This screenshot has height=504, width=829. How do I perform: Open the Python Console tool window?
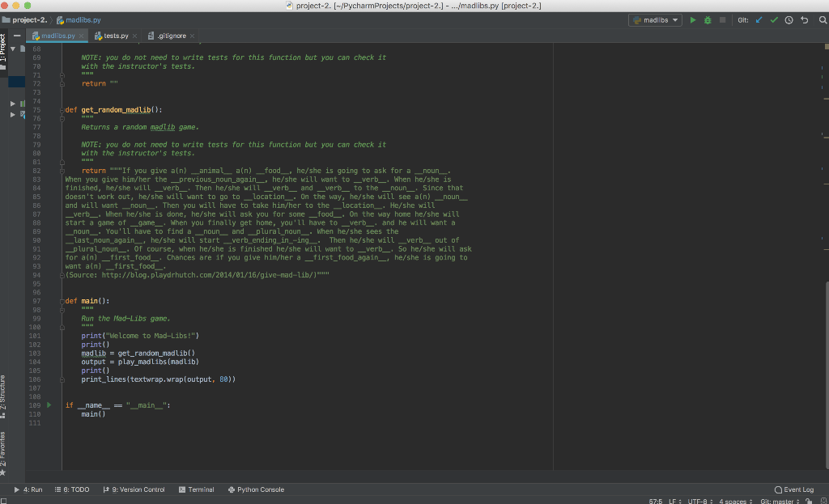(x=256, y=489)
